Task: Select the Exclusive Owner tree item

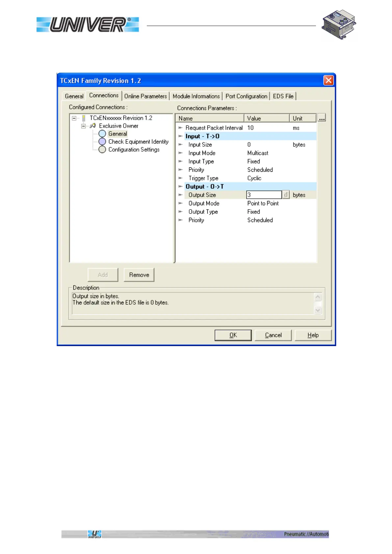Action: (118, 126)
